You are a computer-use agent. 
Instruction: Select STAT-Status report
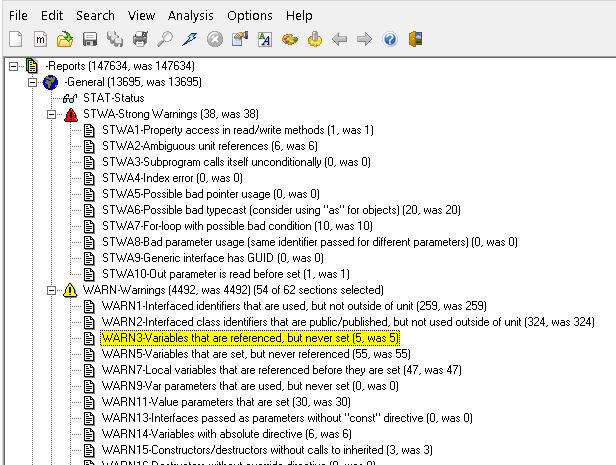(x=114, y=98)
